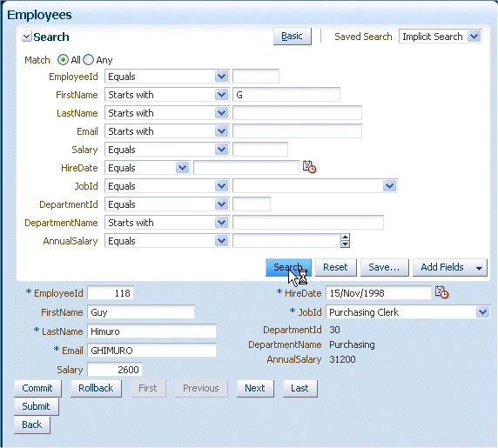The height and width of the screenshot is (448, 498).
Task: Click into the LastName search input field
Action: [297, 113]
